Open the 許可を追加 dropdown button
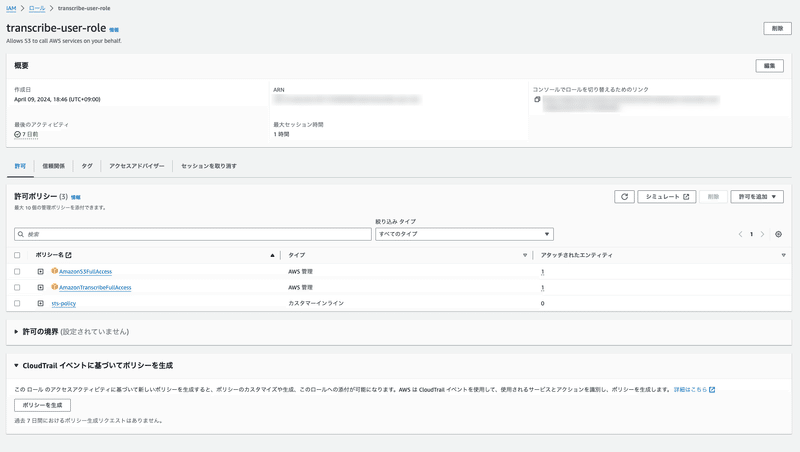800x452 pixels. pyautogui.click(x=757, y=196)
